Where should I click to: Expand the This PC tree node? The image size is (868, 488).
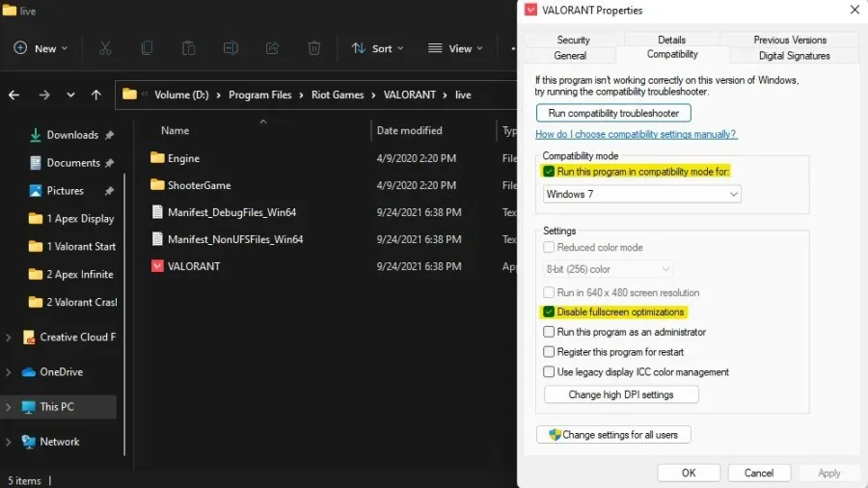point(9,407)
